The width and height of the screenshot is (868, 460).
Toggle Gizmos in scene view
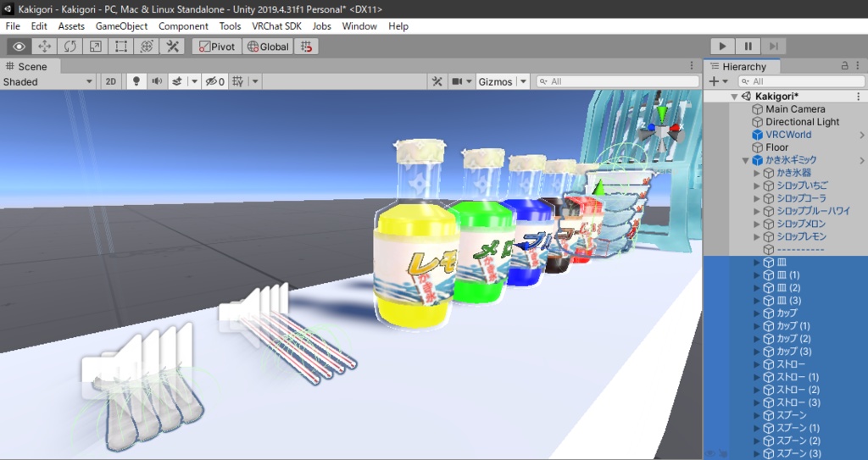coord(495,81)
